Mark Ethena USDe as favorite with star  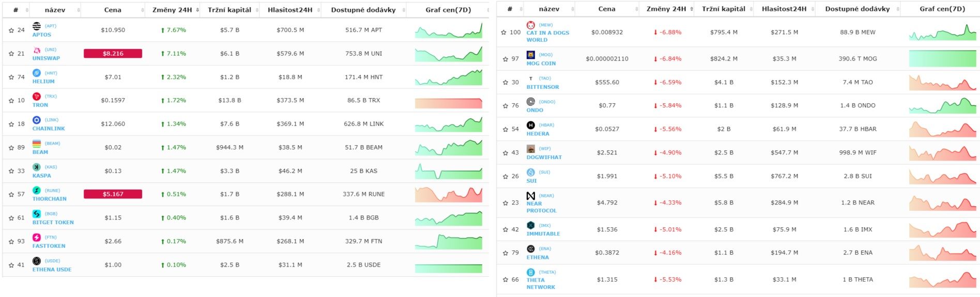pos(11,265)
